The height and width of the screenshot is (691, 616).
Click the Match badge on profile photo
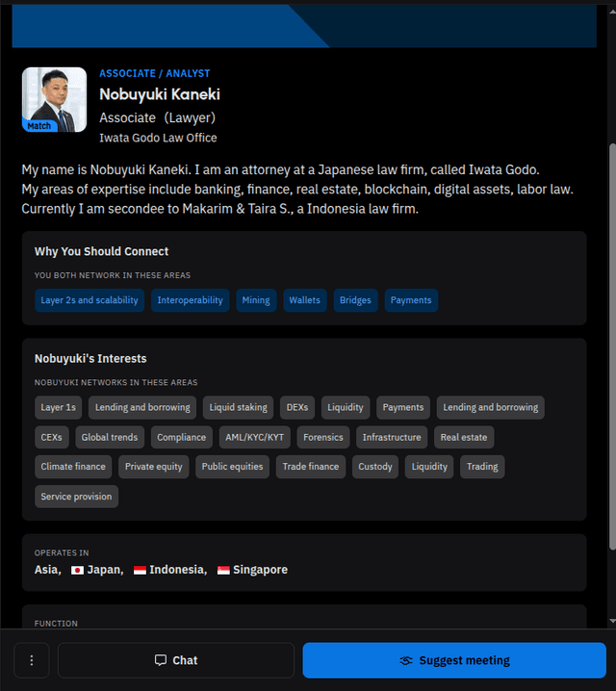(x=39, y=126)
